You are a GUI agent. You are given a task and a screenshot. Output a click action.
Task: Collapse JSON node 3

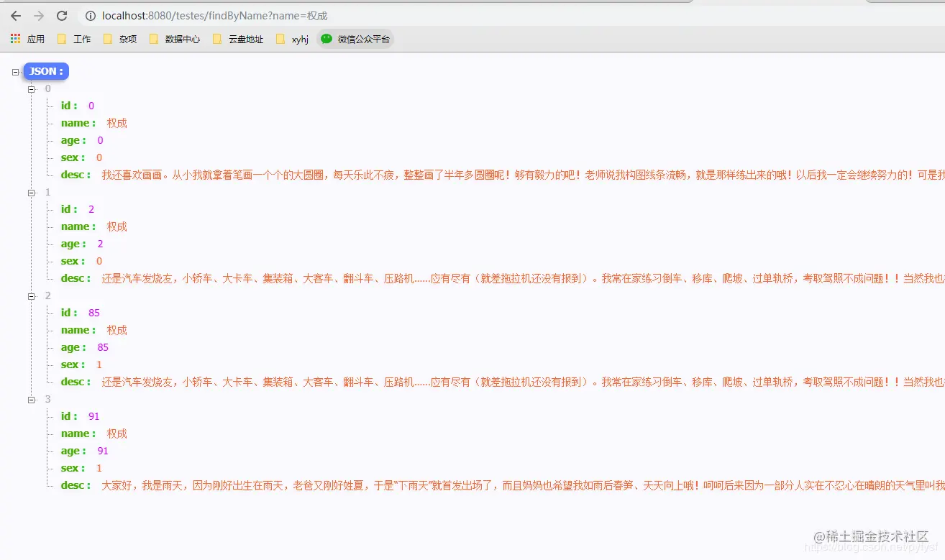pos(32,399)
